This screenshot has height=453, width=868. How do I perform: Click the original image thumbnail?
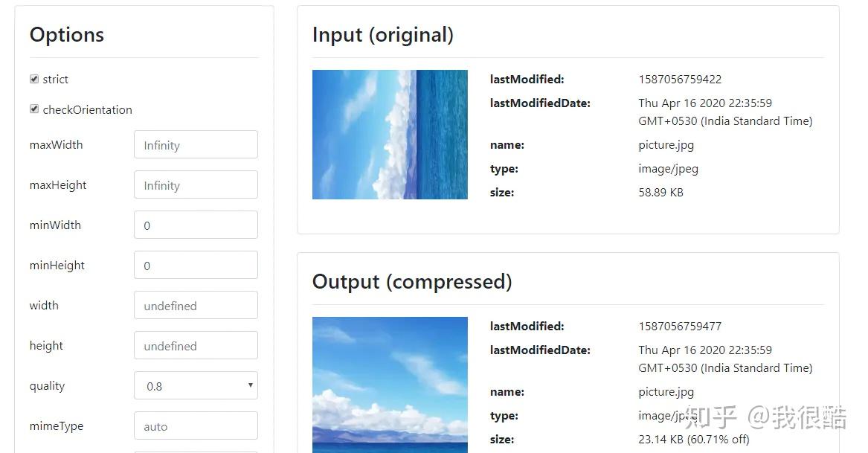pyautogui.click(x=390, y=135)
